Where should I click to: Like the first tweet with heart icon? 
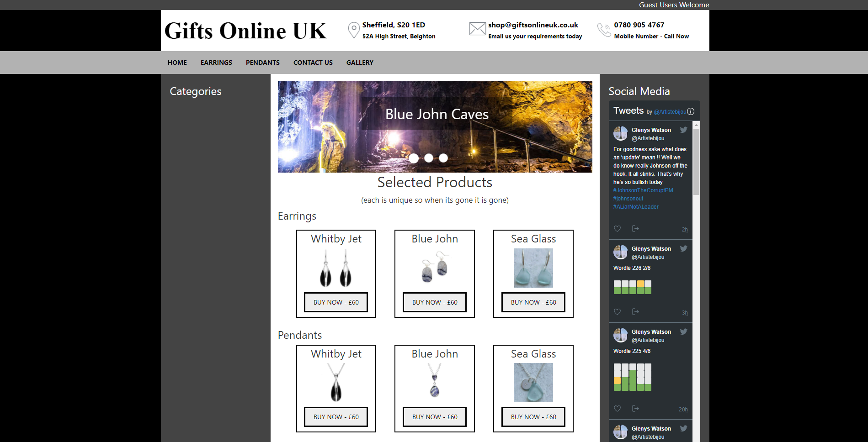pos(617,228)
